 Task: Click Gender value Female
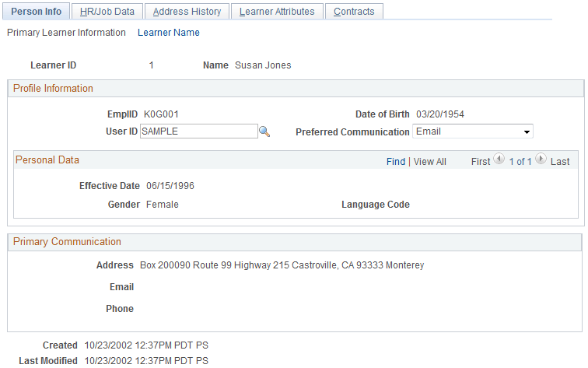tap(162, 205)
